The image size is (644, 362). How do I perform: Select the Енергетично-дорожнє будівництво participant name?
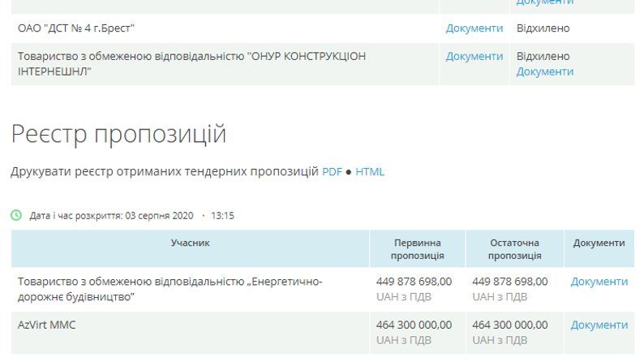coord(170,289)
